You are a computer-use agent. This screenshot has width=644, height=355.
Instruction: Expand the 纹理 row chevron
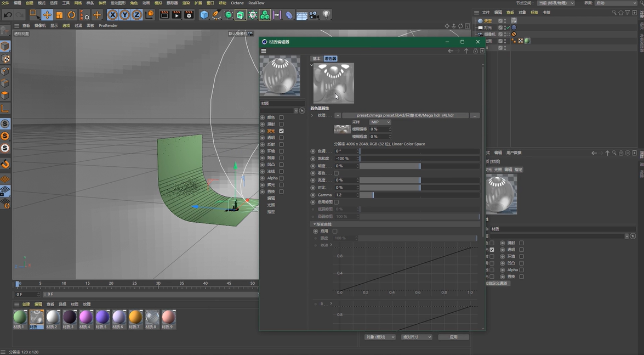312,116
